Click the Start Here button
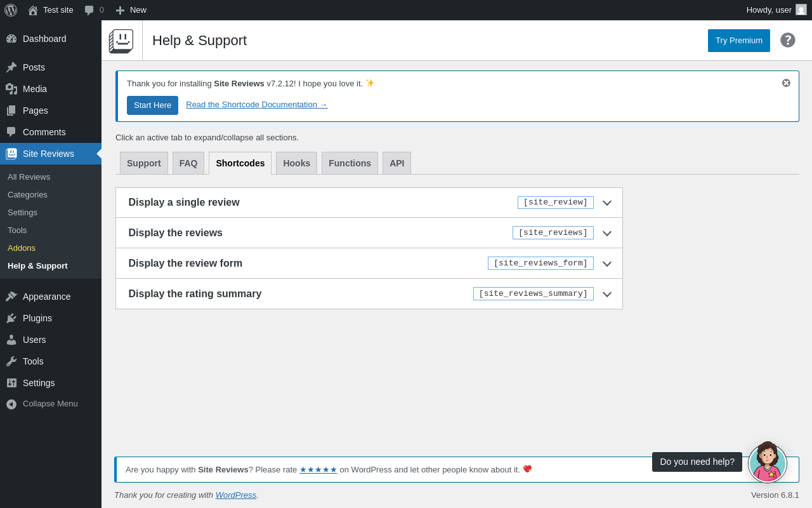Screen dimensions: 812x508 (x=152, y=105)
